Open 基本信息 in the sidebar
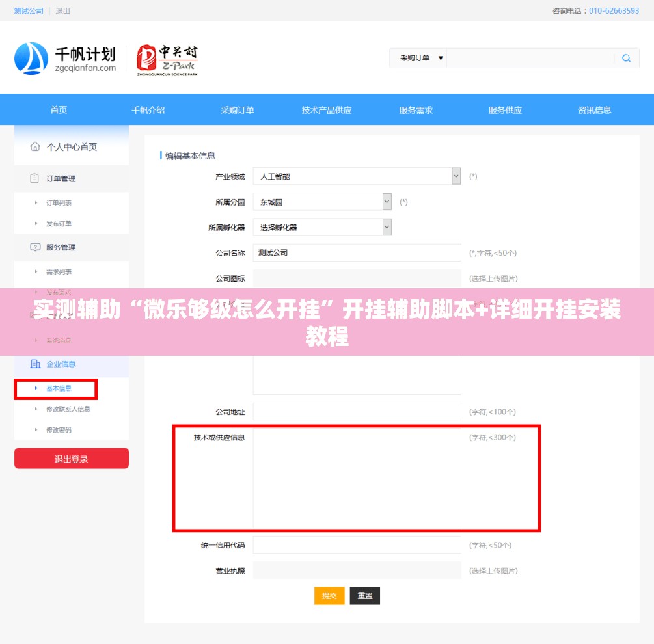654x644 pixels. (59, 388)
